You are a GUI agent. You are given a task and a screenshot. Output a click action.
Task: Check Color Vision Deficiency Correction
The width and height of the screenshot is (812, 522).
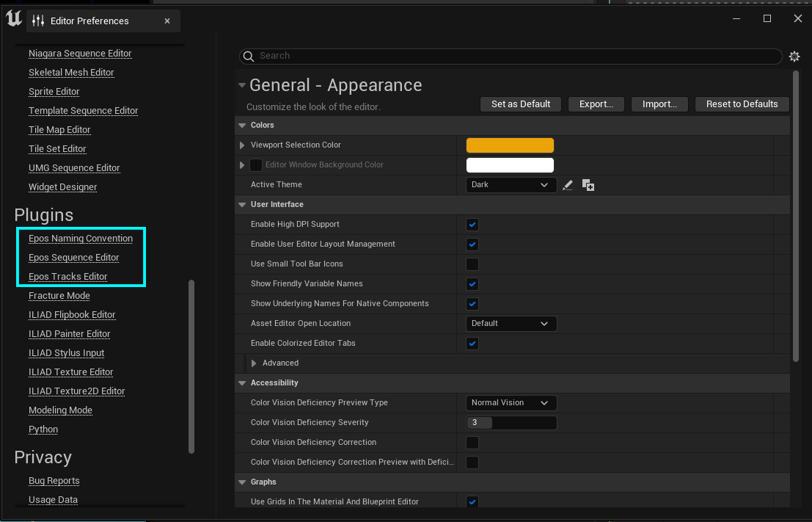point(472,442)
